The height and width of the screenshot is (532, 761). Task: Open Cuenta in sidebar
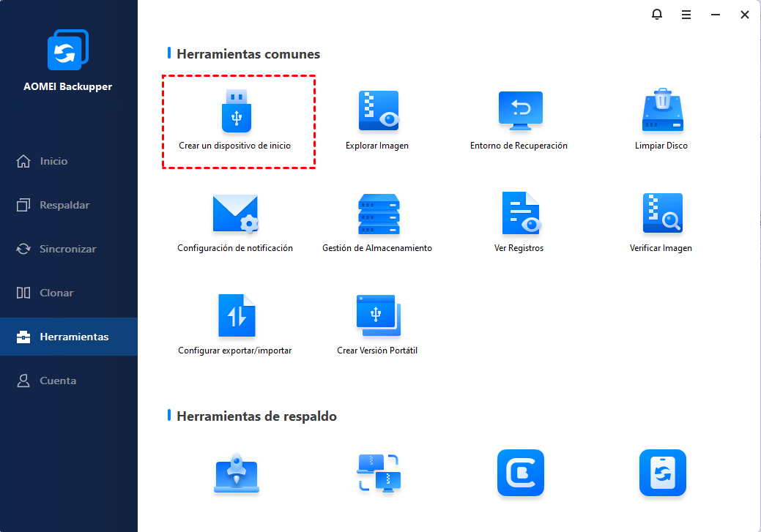tap(69, 381)
